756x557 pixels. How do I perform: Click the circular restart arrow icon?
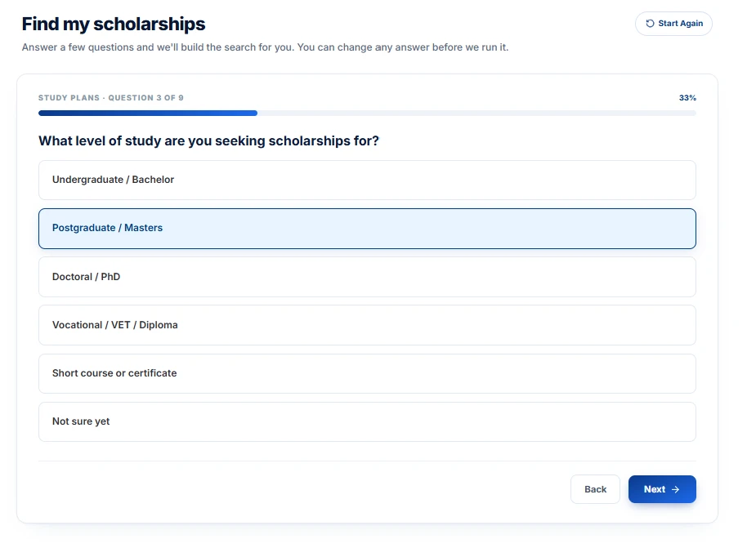tap(650, 24)
